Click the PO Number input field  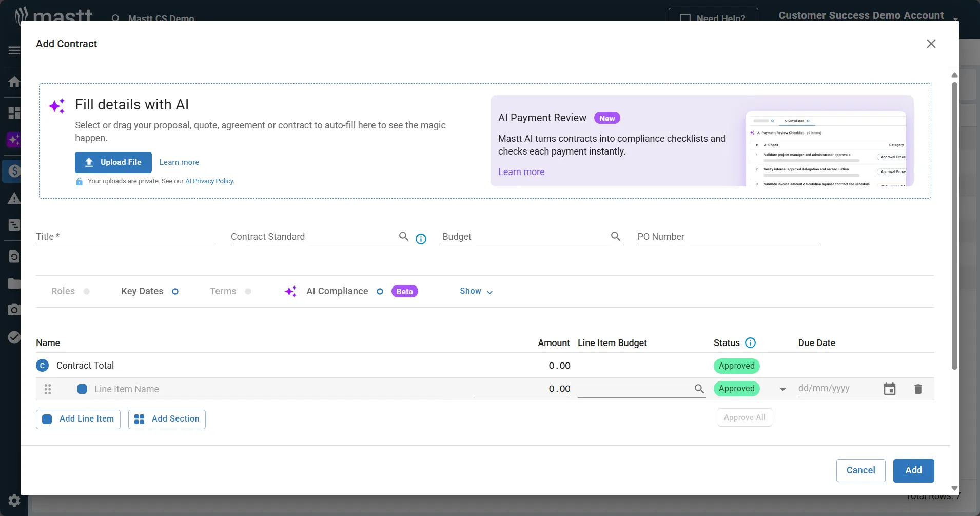tap(727, 237)
